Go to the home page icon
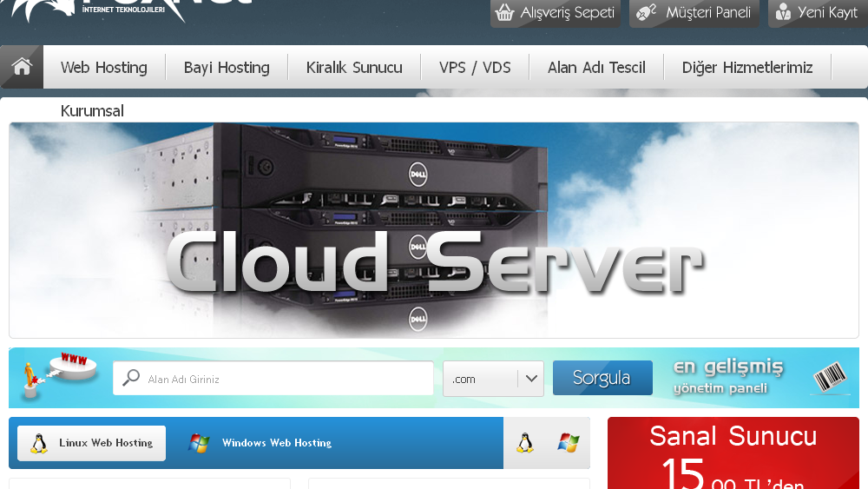 [x=22, y=67]
